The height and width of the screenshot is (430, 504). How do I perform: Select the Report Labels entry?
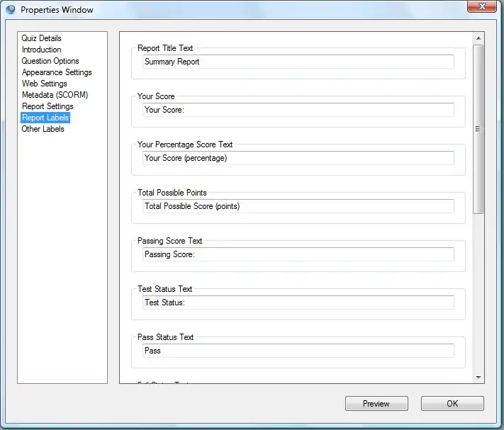(45, 118)
